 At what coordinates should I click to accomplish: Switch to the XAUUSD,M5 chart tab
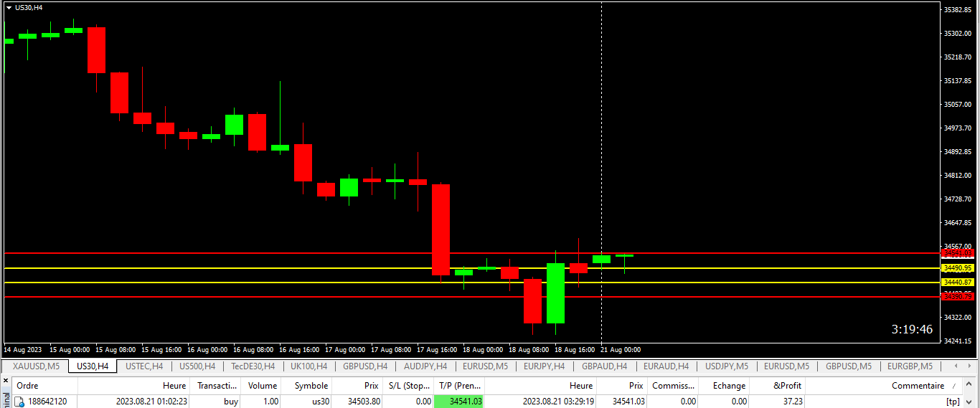(36, 366)
